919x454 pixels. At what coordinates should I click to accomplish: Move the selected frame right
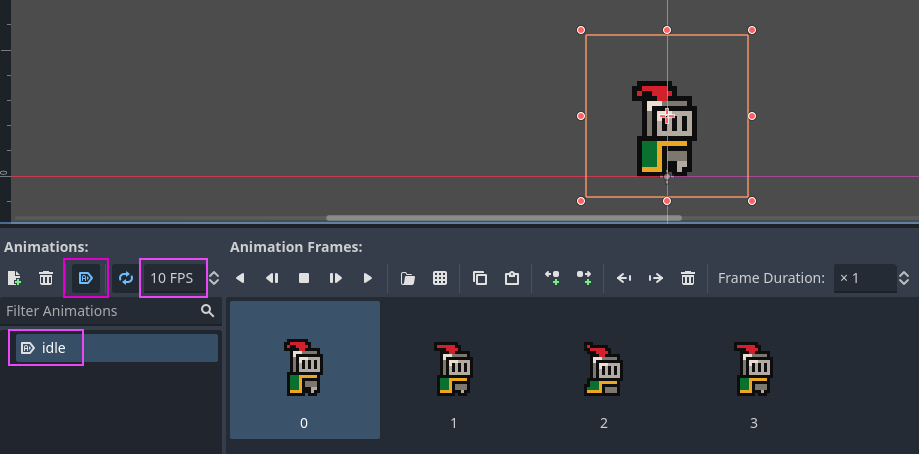coord(656,278)
